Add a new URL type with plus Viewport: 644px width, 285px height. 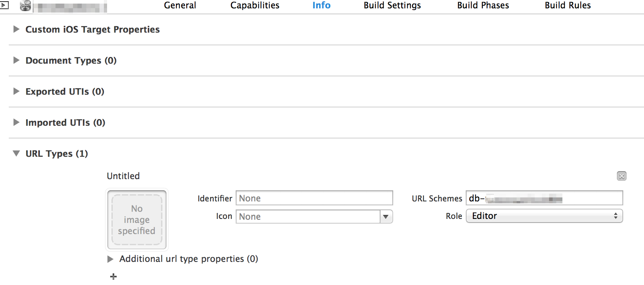pos(113,276)
